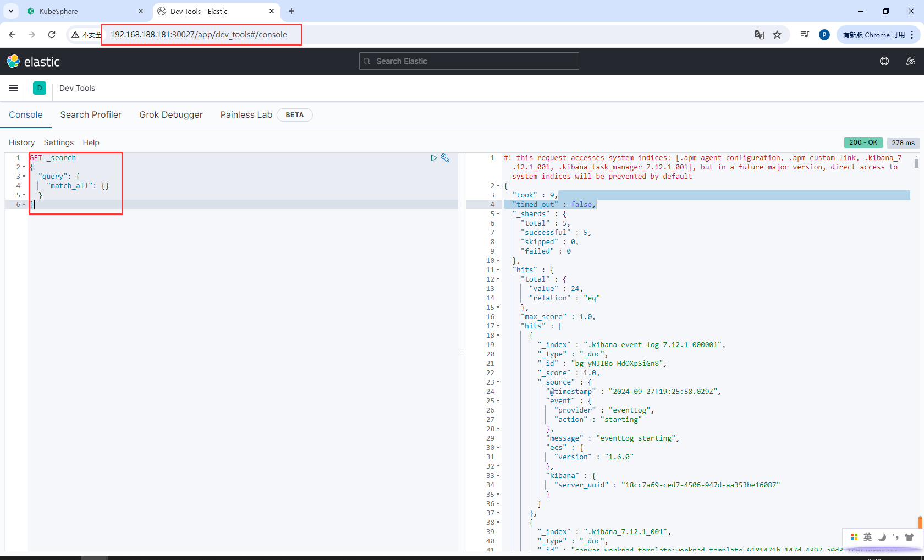Screen dimensions: 924x560
Task: Collapse the _source block on line 23
Action: coord(498,382)
